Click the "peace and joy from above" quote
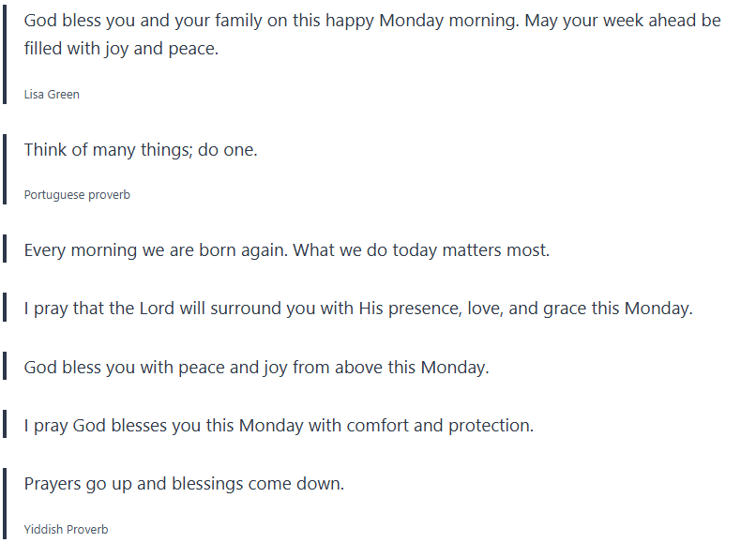 click(x=256, y=367)
